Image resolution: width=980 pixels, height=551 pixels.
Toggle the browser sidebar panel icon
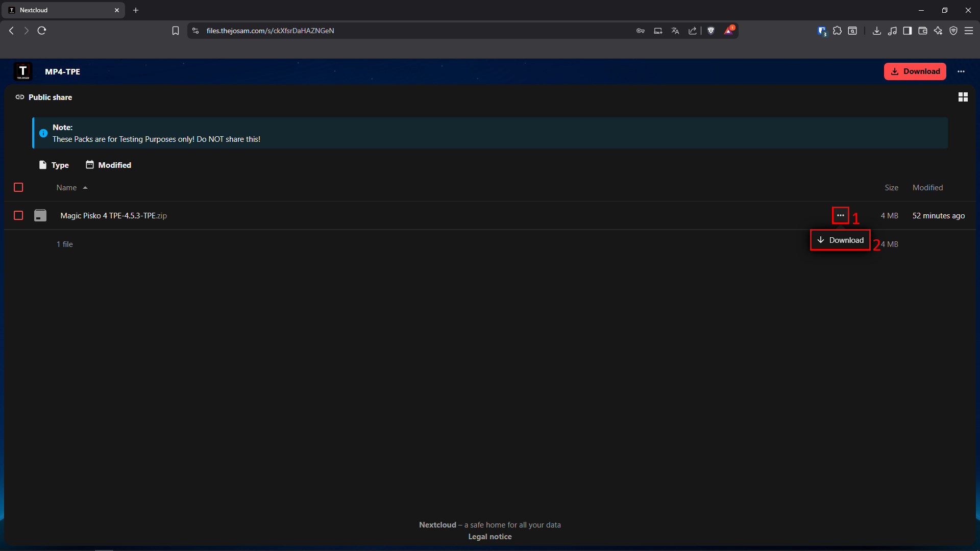[907, 31]
